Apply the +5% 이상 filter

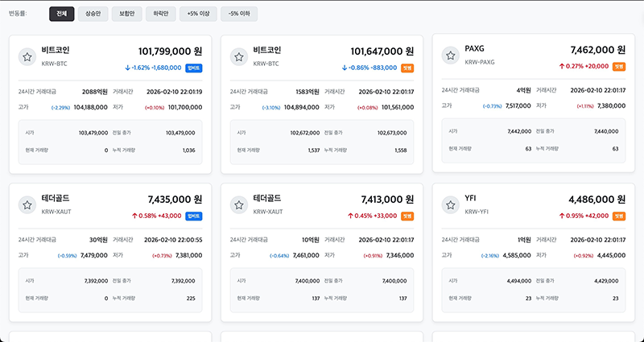coord(198,14)
